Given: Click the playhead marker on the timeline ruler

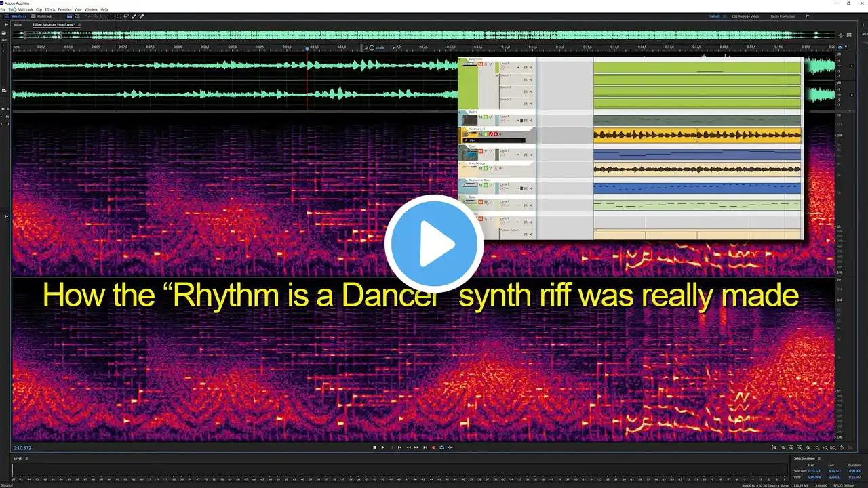Looking at the screenshot, I should point(307,48).
